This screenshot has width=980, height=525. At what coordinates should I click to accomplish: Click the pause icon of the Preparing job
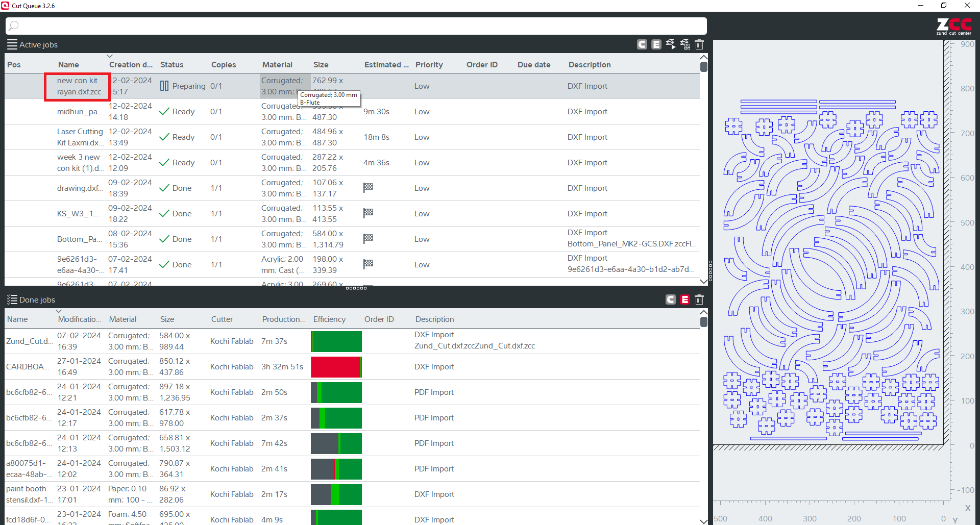coord(164,86)
